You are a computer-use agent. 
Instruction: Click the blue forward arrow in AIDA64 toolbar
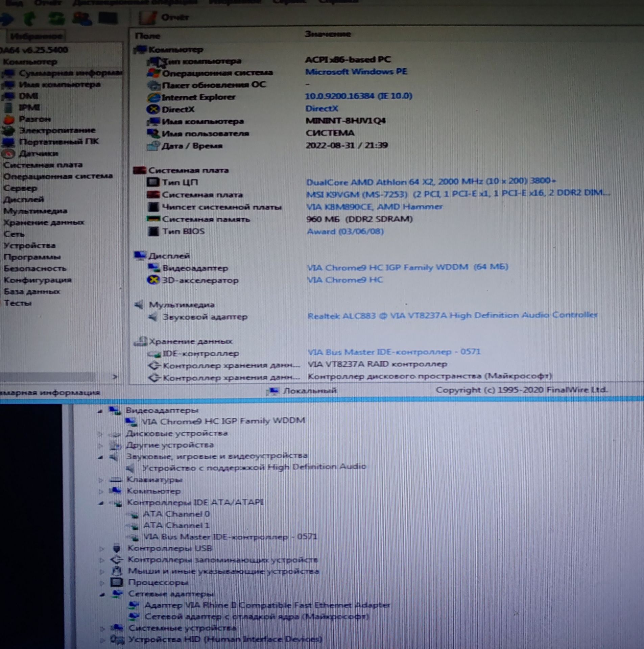[7, 19]
